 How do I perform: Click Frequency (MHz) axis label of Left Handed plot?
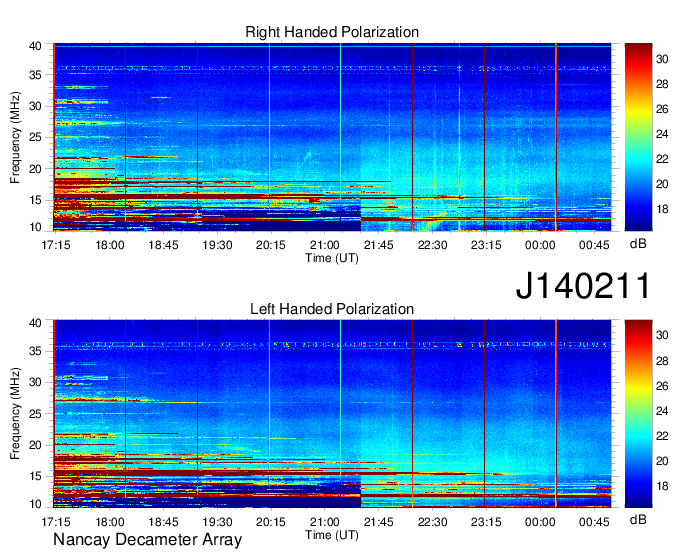15,414
